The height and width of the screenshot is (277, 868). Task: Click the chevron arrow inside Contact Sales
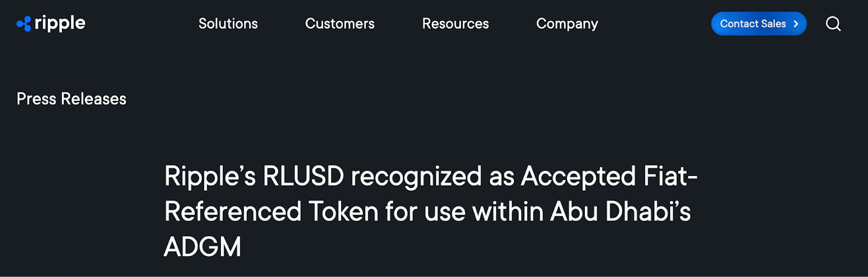796,24
